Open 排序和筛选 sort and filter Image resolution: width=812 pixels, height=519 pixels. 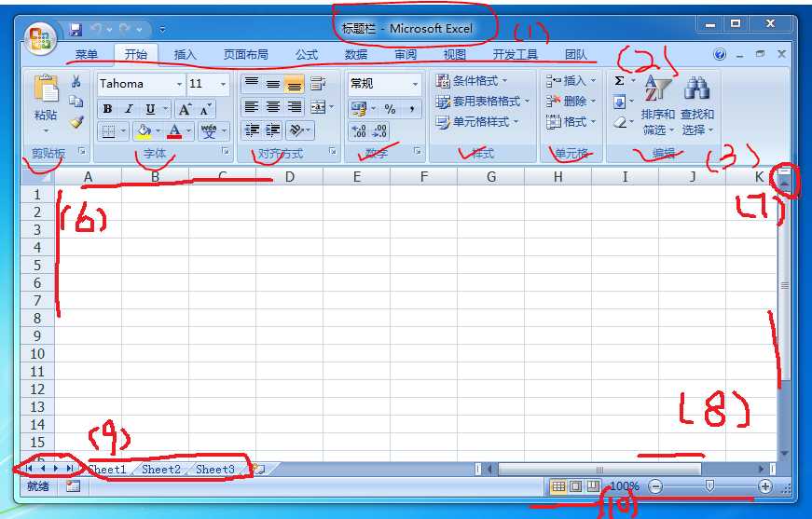pyautogui.click(x=657, y=105)
